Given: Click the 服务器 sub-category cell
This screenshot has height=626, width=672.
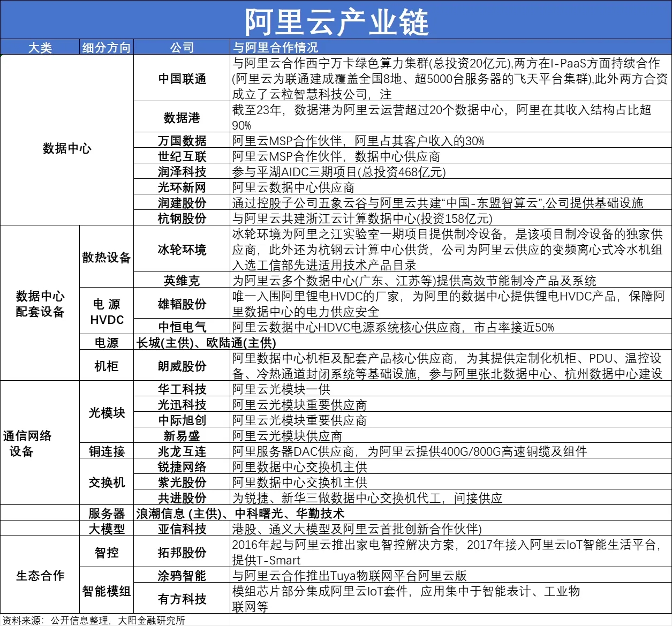Looking at the screenshot, I should [107, 514].
